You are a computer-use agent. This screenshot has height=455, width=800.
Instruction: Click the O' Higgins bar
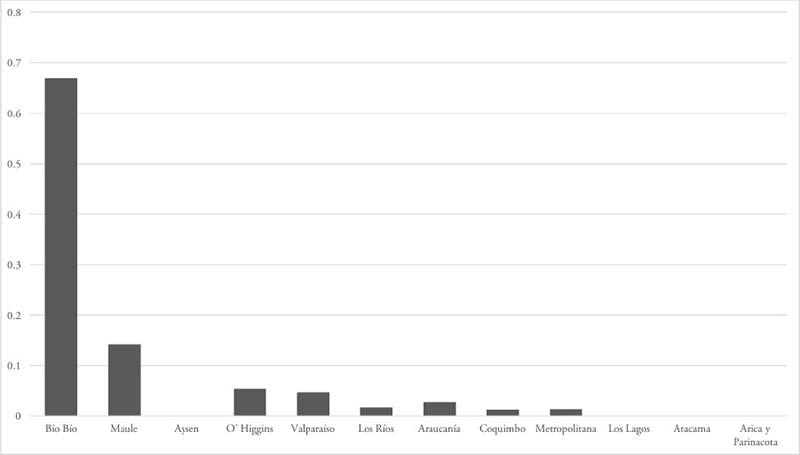250,402
